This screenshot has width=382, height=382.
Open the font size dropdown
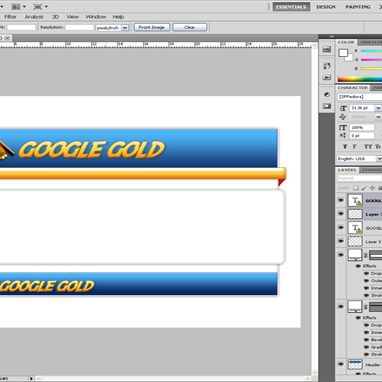coord(378,108)
